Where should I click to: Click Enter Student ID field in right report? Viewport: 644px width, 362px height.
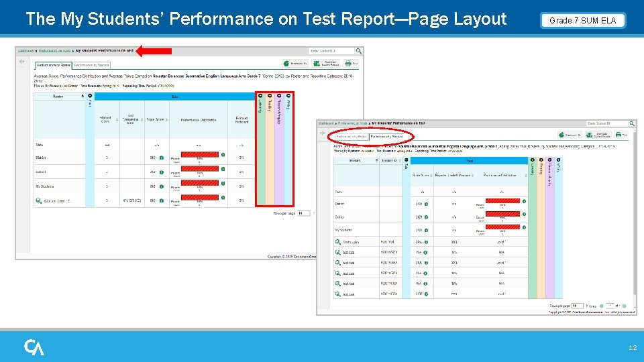click(608, 123)
